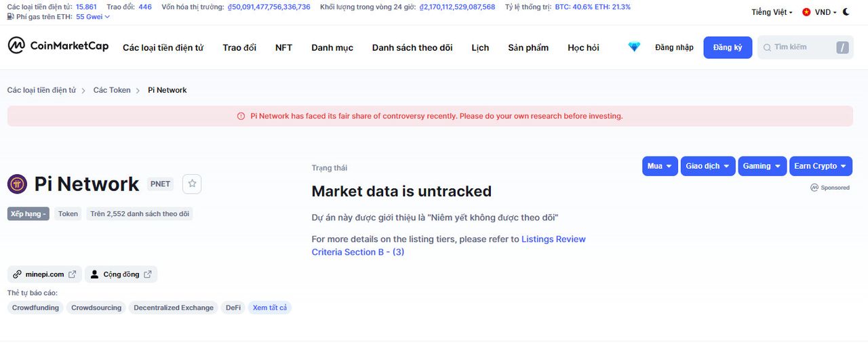Select the Decentralized Exchange tag

click(x=174, y=308)
